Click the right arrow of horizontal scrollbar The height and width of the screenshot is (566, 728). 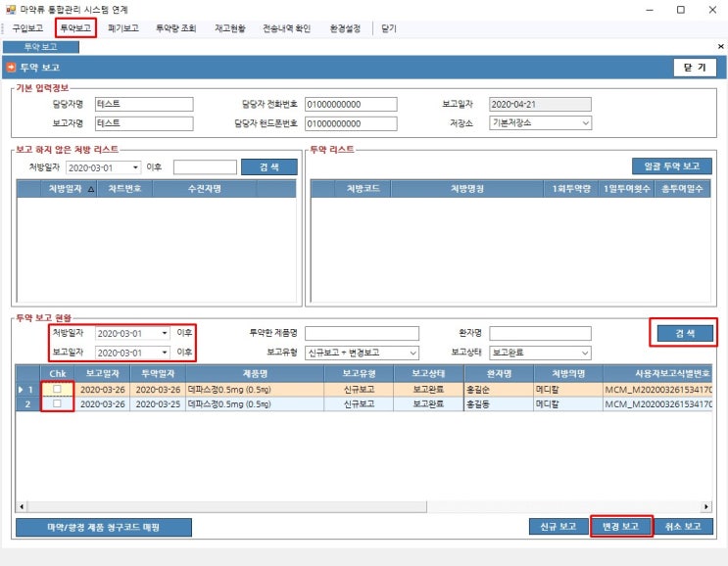tap(706, 506)
